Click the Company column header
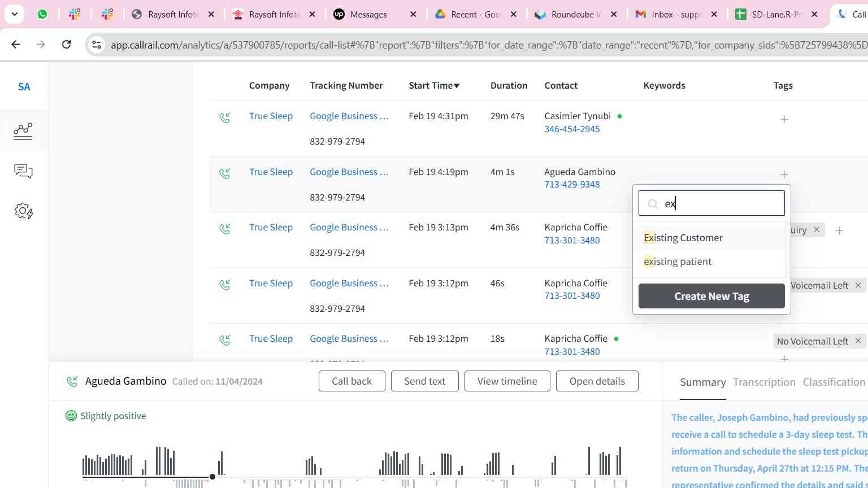Image resolution: width=868 pixels, height=488 pixels. click(x=269, y=85)
